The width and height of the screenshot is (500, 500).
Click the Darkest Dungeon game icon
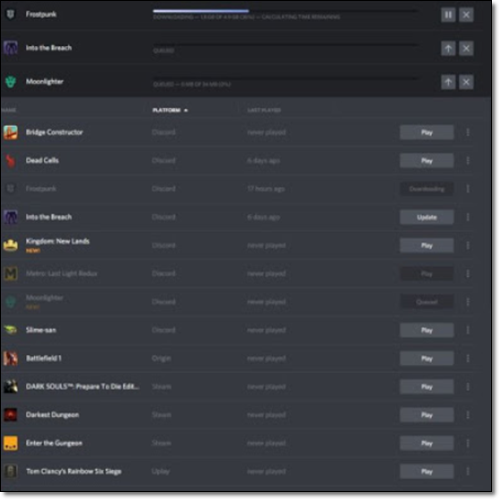[11, 415]
